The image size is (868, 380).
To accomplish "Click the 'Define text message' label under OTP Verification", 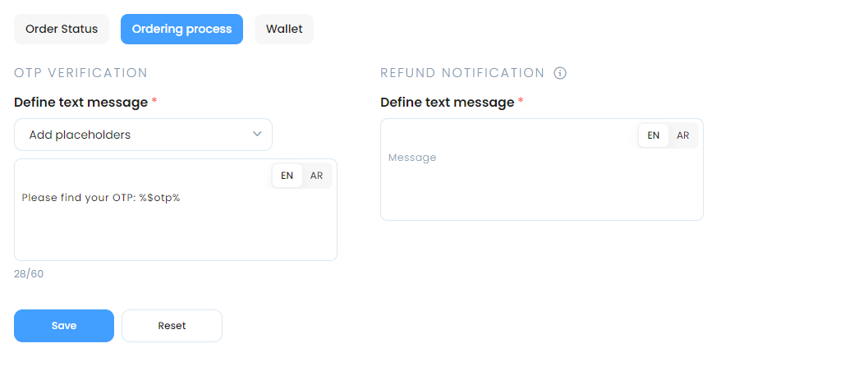I will 80,103.
